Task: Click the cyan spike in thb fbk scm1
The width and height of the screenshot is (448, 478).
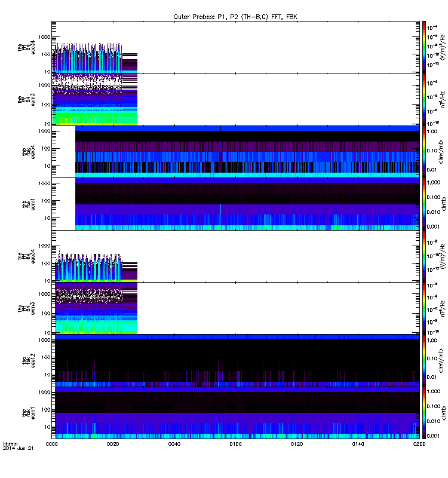Action: click(220, 209)
